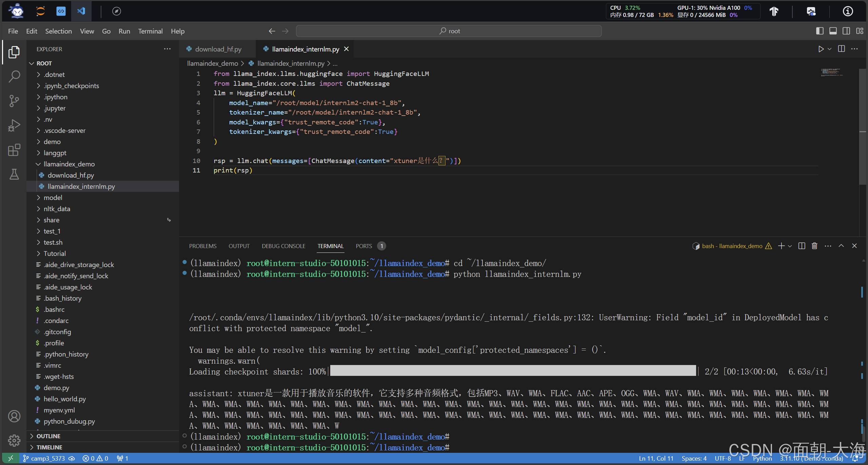Open Manage settings gear icon

coord(14,440)
